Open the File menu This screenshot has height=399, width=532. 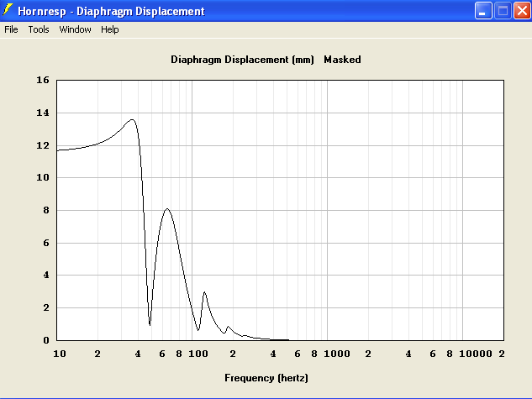click(11, 29)
